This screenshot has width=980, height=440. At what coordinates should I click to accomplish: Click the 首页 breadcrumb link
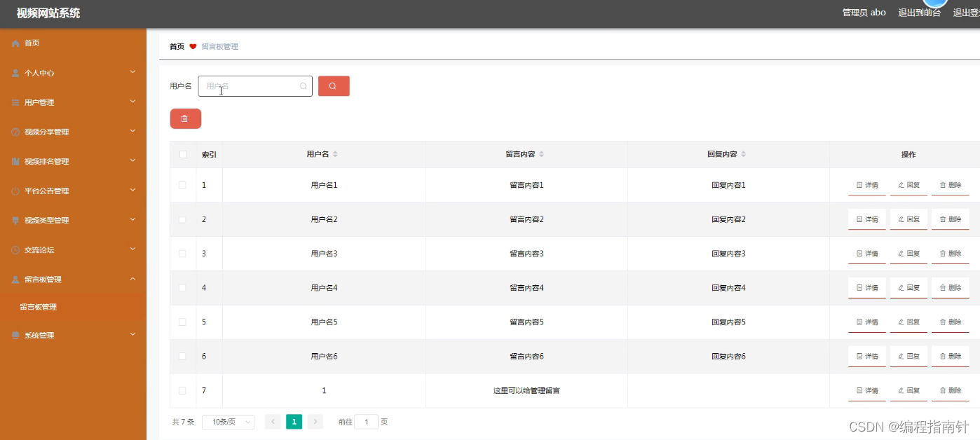tap(177, 47)
